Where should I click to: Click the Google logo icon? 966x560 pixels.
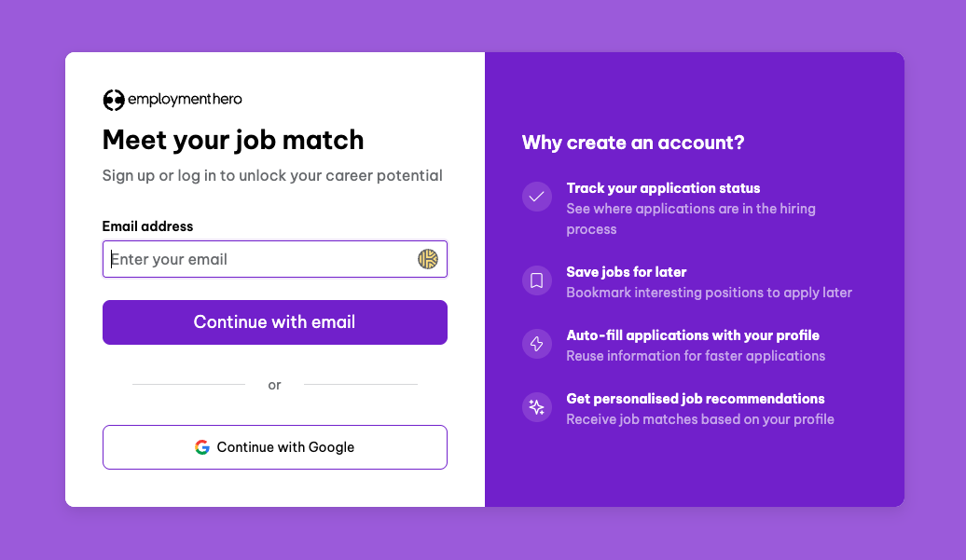coord(202,447)
